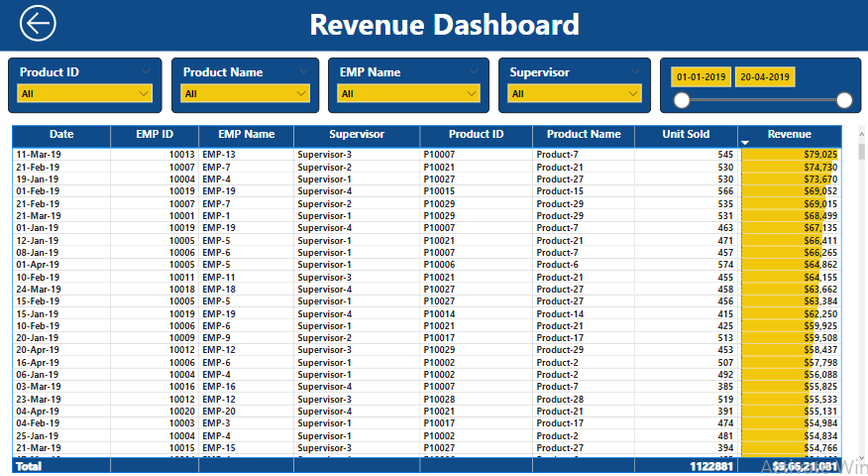Screen dimensions: 868x476
Task: Open the Supervisor slicer dropdown
Action: [x=575, y=93]
